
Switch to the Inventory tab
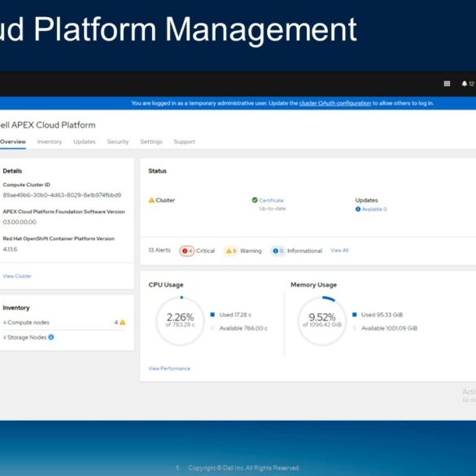[x=49, y=142]
